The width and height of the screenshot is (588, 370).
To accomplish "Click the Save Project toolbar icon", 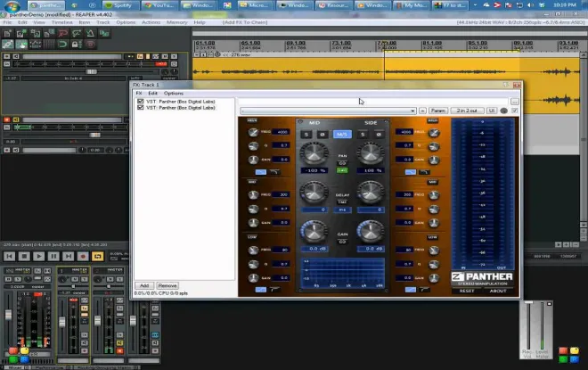I will pos(35,33).
